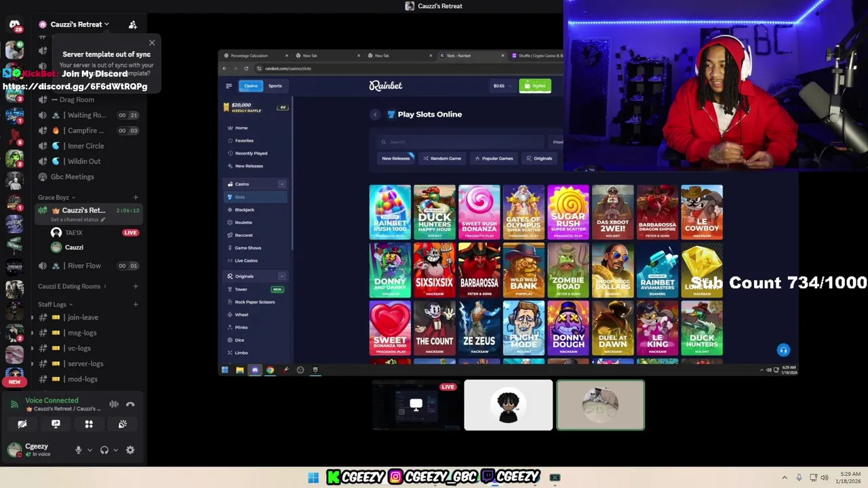Open the msg-logs text channel
Viewport: 868px width, 488px height.
(x=88, y=333)
